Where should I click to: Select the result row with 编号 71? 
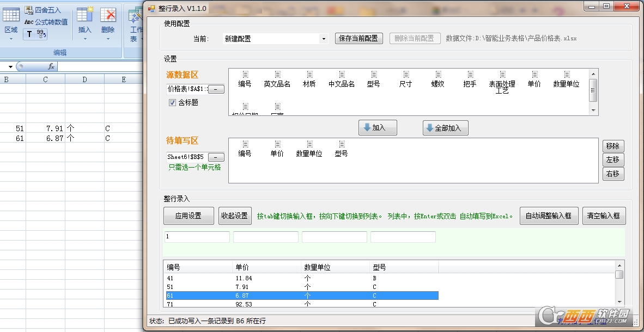click(302, 304)
